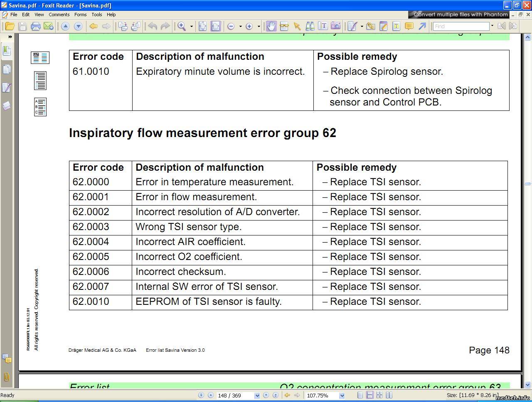Toggle Fit Page view mode
The width and height of the screenshot is (532, 402).
point(202,26)
